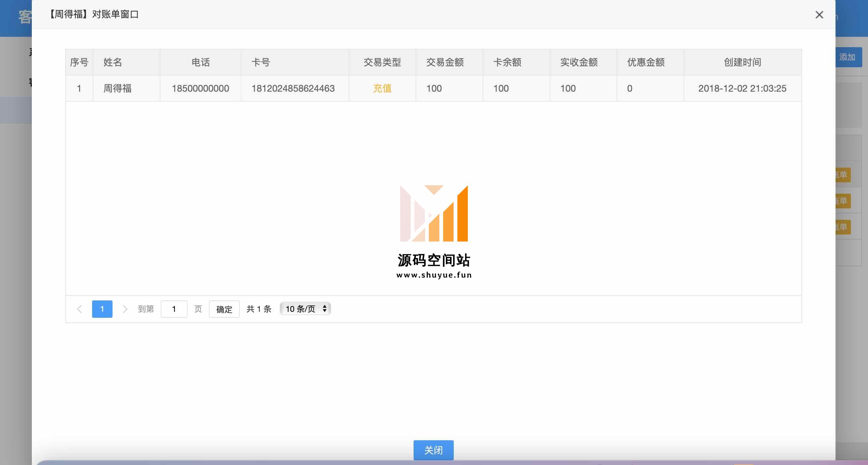Click the 卡号 column header
Screen dimensions: 868x465
[295, 62]
